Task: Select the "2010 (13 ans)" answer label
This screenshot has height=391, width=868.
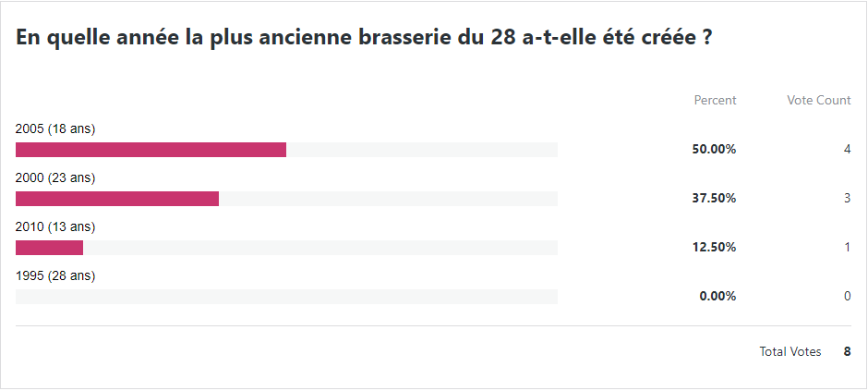Action: pos(55,226)
